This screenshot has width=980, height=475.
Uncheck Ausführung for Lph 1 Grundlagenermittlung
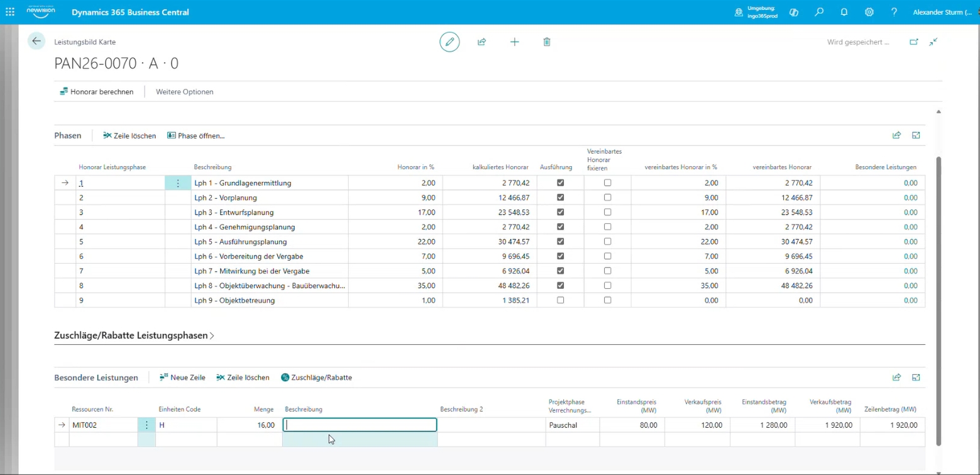[x=561, y=183]
